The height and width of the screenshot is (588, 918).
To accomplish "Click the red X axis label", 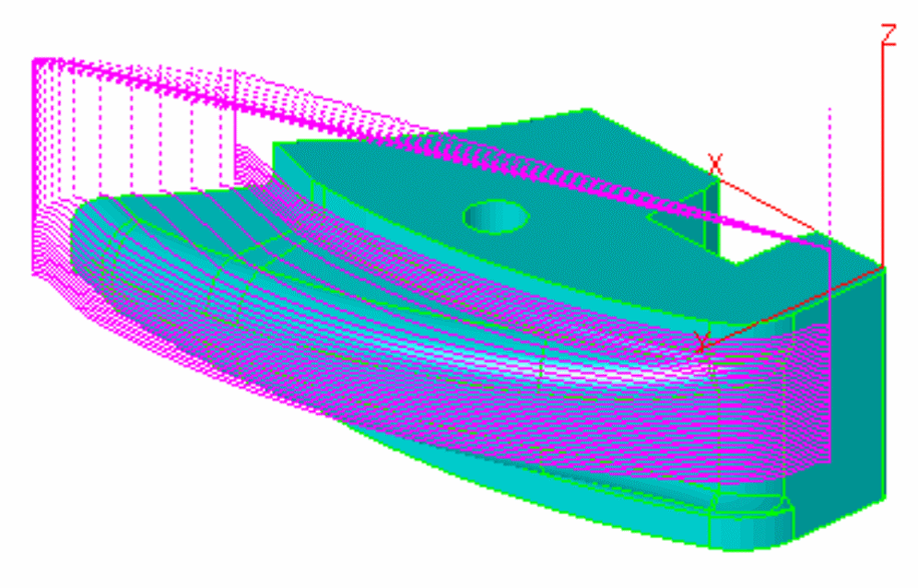I will [715, 164].
